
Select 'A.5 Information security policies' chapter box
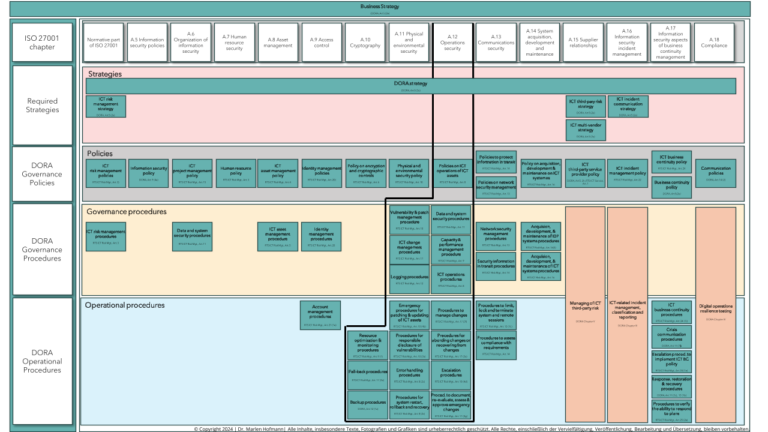point(147,42)
